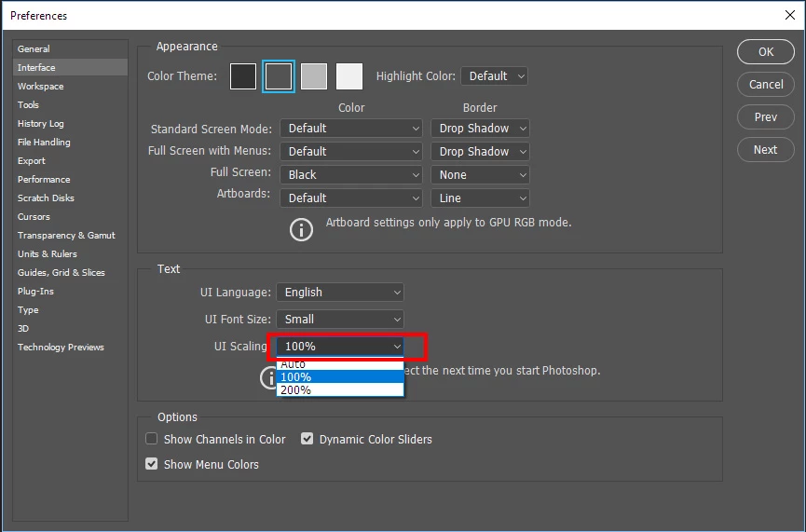Screen dimensions: 806x532
Task: Select the Interface preferences category
Action: 70,67
